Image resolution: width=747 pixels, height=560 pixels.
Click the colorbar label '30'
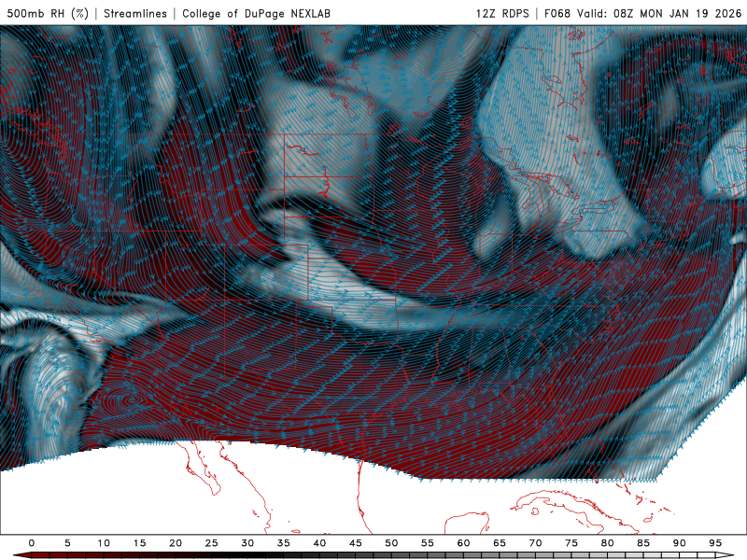(247, 543)
